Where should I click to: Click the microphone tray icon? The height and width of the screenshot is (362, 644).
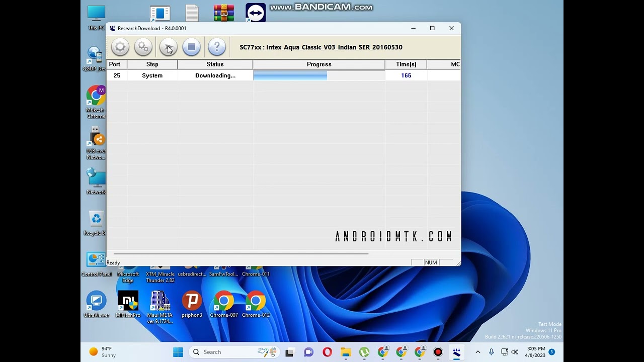(492, 352)
